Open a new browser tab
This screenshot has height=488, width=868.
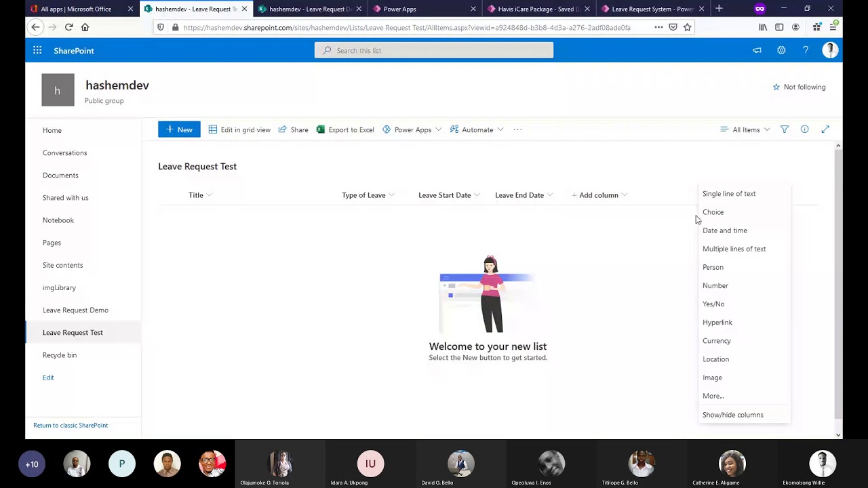719,9
